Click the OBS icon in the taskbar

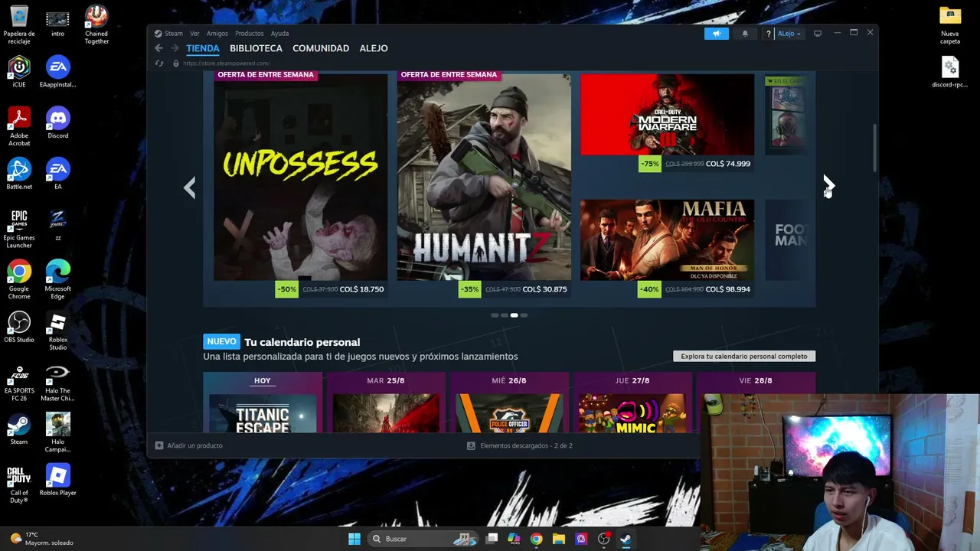603,539
